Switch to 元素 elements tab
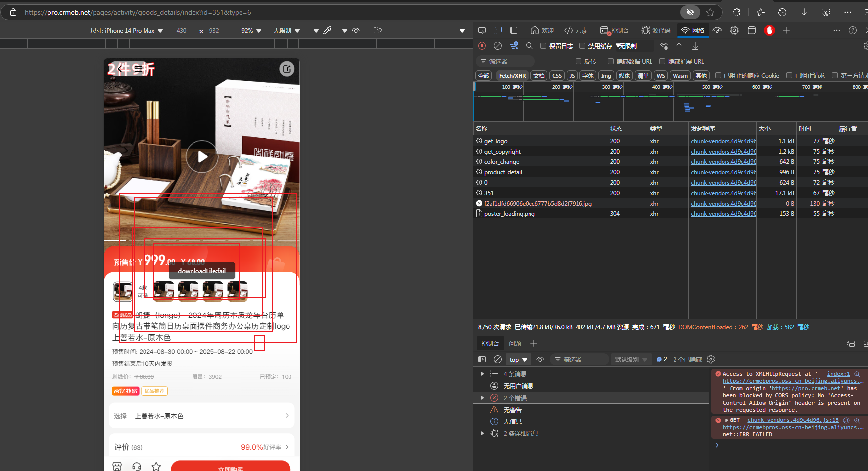This screenshot has width=868, height=471. tap(576, 30)
